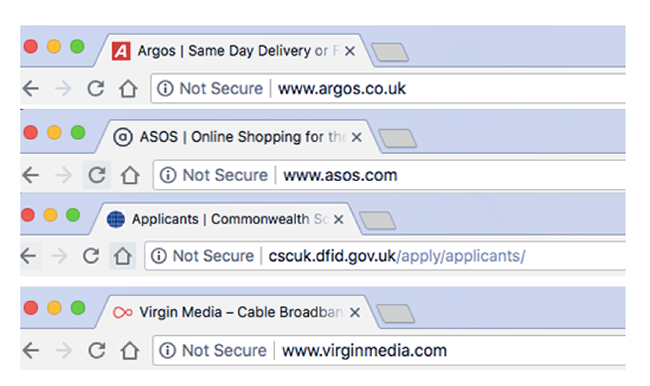The image size is (650, 386).
Task: Click home icon in Commonwealth Applicants window
Action: tap(122, 256)
